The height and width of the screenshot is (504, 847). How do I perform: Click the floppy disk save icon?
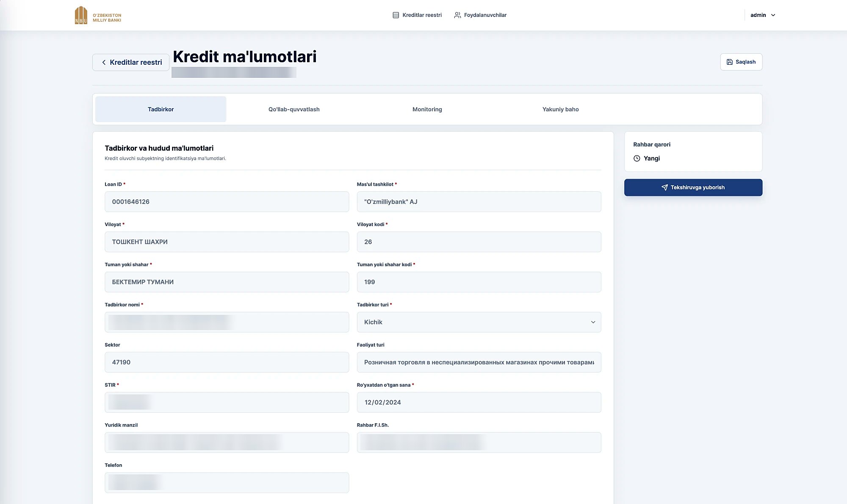click(x=730, y=62)
